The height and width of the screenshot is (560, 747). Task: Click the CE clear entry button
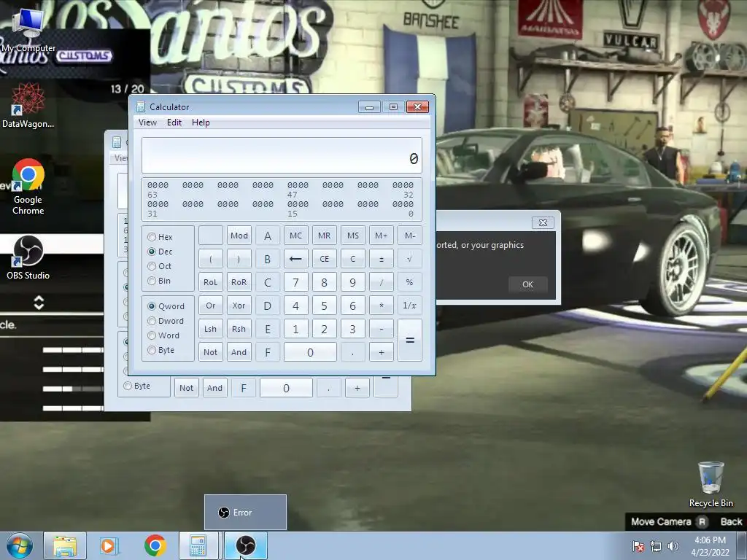pos(325,259)
